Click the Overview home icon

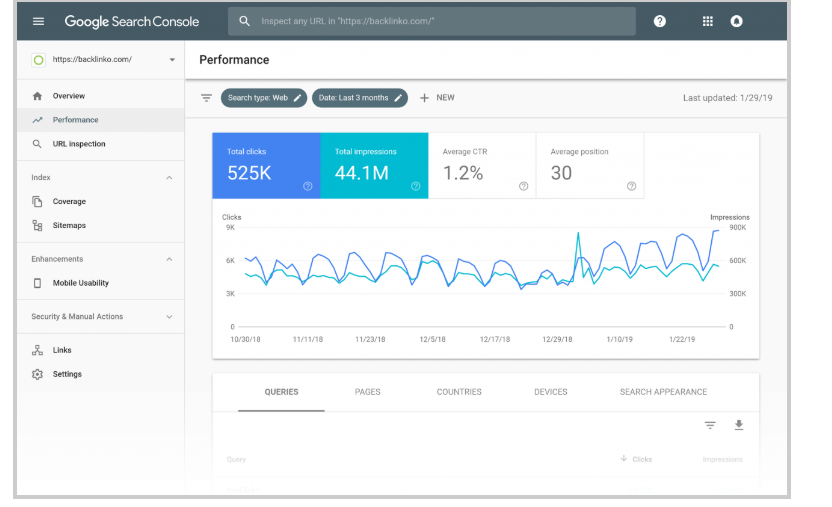pyautogui.click(x=37, y=96)
